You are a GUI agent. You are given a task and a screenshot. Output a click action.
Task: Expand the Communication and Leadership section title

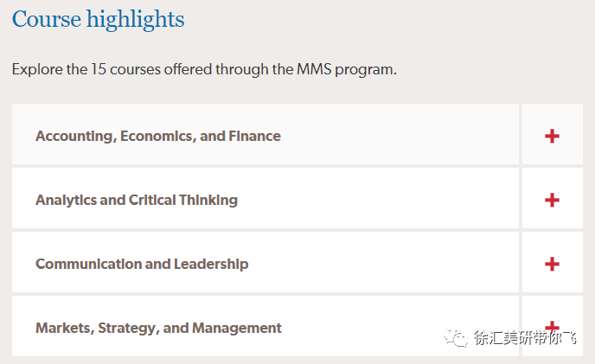click(142, 264)
